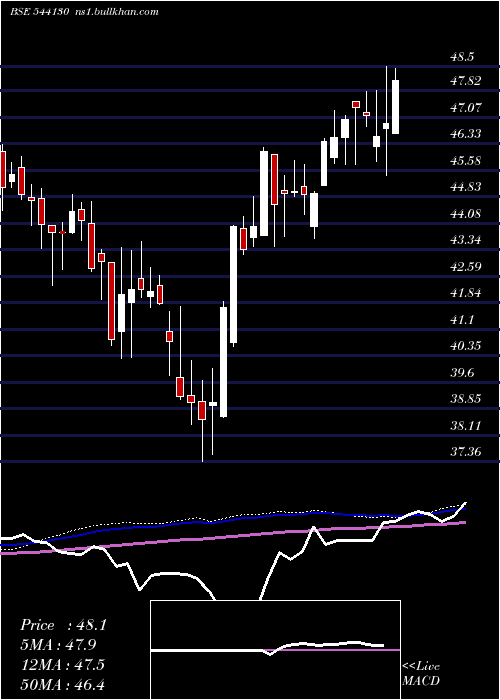Click the 47.82 price axis label

466,81
